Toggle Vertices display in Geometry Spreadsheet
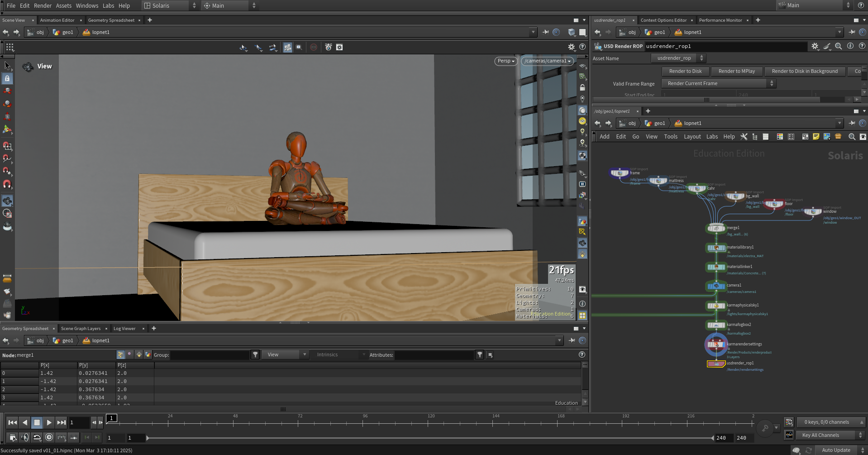The height and width of the screenshot is (455, 868). (x=129, y=355)
